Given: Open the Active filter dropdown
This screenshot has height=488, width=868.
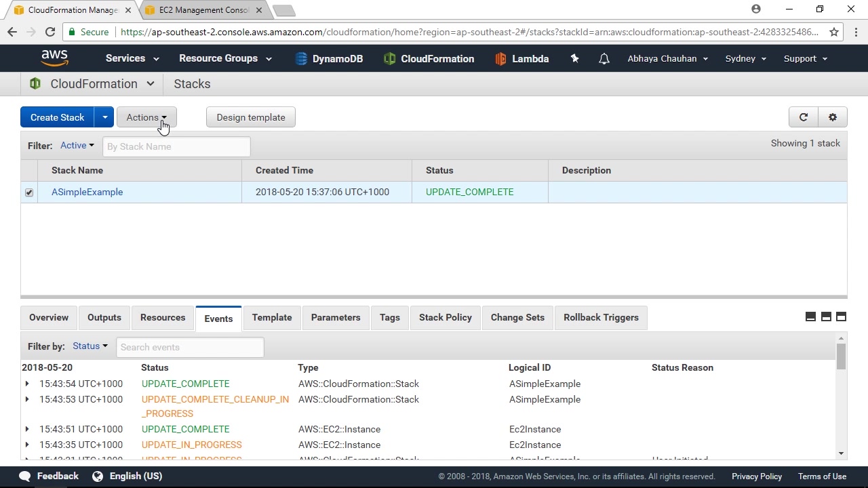Looking at the screenshot, I should (x=77, y=146).
